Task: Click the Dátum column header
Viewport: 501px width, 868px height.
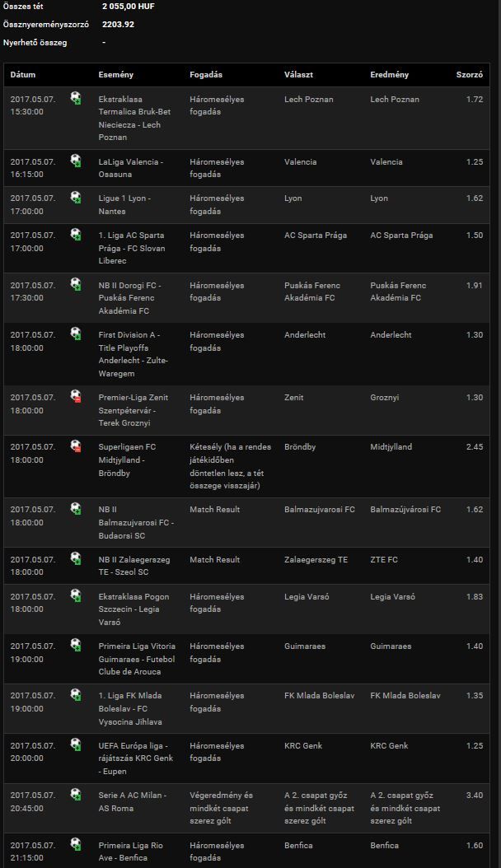Action: [23, 75]
